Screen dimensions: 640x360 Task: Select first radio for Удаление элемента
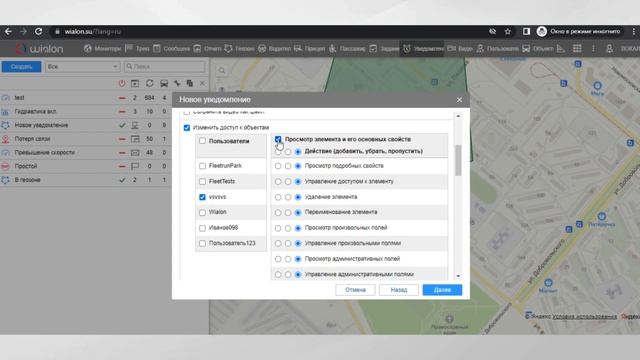click(278, 197)
